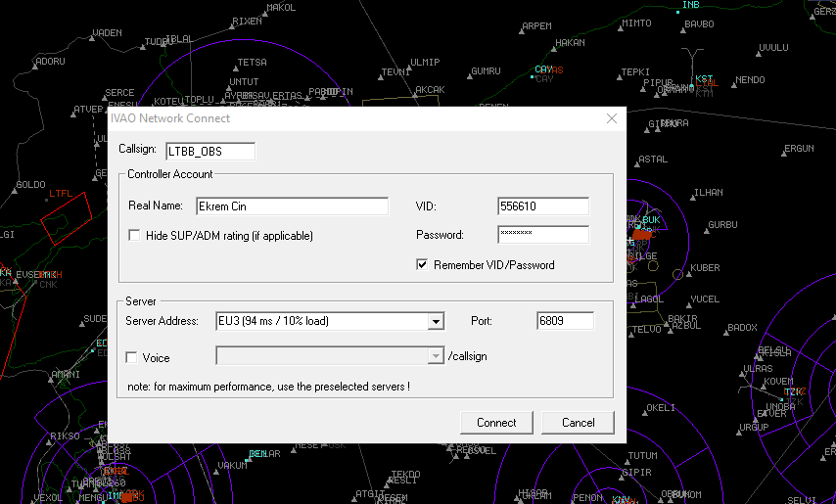Viewport: 836px width, 504px height.
Task: Click the MAKOL waypoint label
Action: [281, 8]
